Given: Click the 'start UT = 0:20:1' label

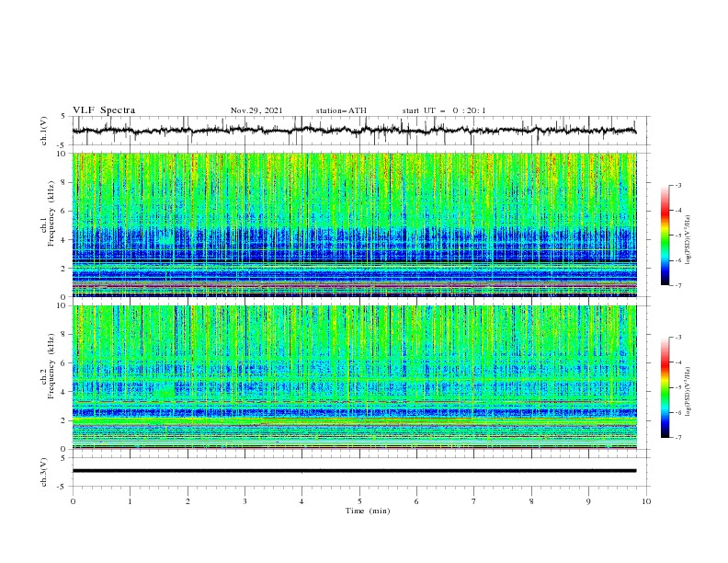Looking at the screenshot, I should [x=444, y=110].
